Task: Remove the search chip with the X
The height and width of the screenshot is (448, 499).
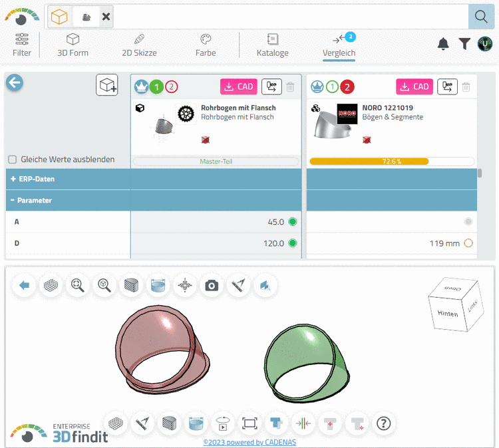Action: point(106,17)
